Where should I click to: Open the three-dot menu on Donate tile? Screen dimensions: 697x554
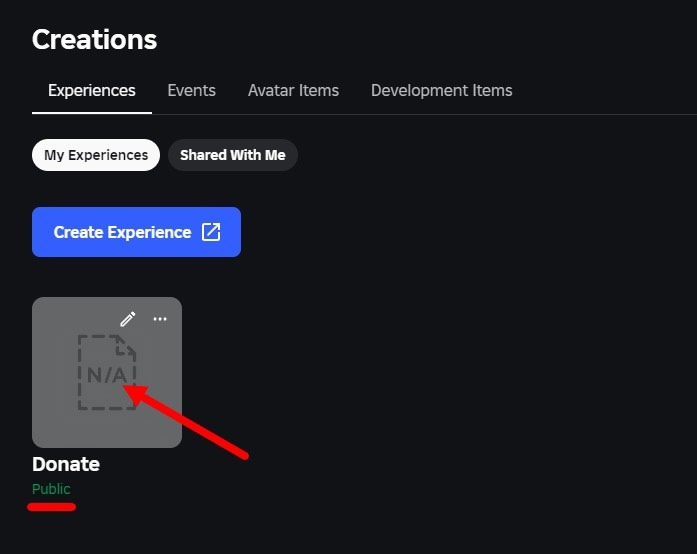click(160, 319)
